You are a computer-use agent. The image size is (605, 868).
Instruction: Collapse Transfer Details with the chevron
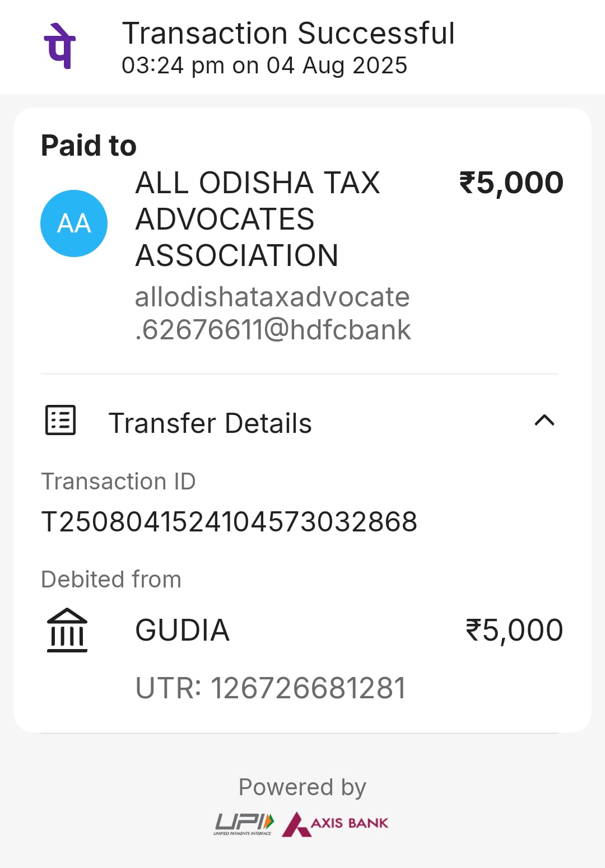coord(544,420)
